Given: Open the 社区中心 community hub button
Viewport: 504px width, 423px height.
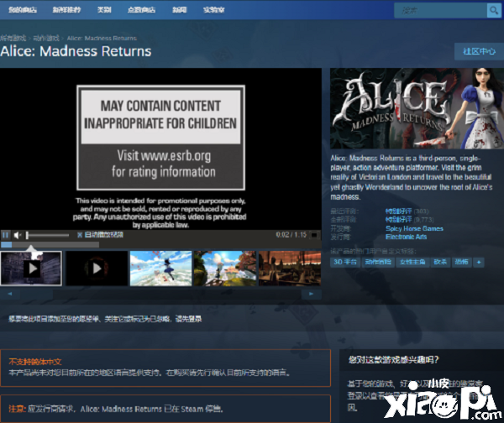Looking at the screenshot, I should (x=479, y=51).
